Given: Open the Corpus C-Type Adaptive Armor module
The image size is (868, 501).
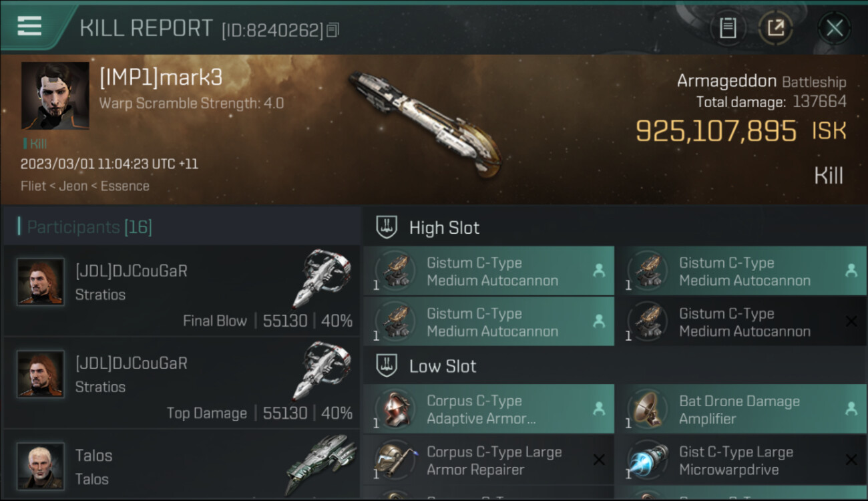Looking at the screenshot, I should 489,409.
